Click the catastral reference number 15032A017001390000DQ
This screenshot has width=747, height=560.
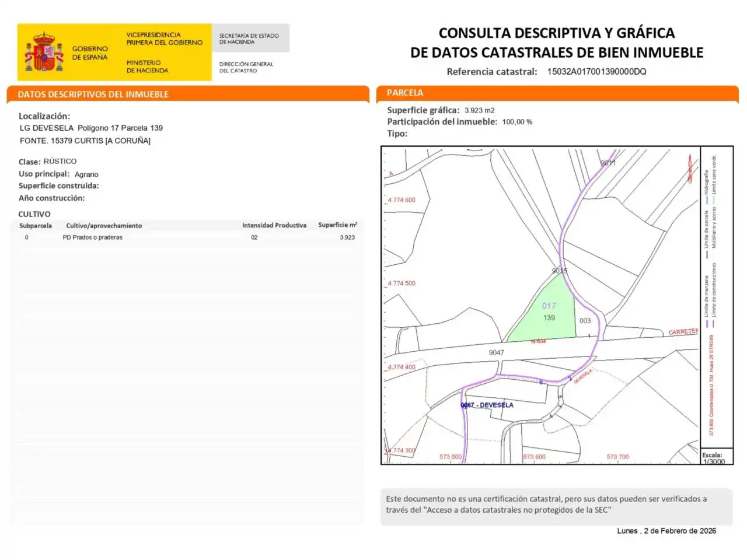pos(596,72)
